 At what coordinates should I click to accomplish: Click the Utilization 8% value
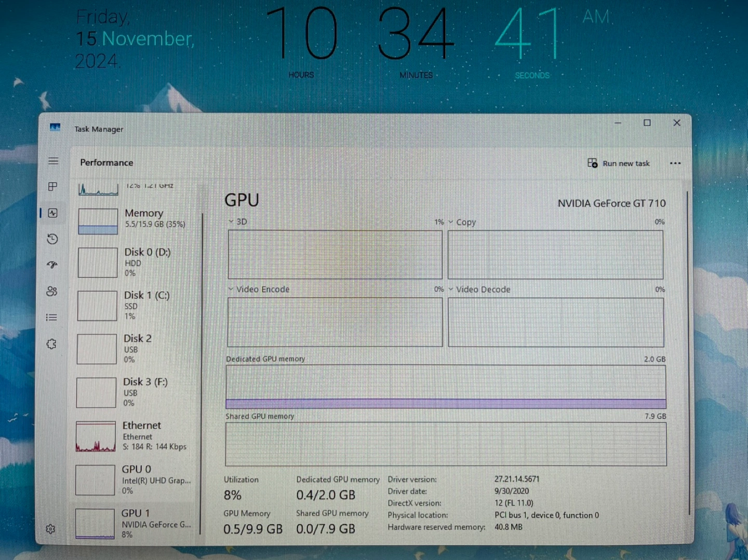232,495
